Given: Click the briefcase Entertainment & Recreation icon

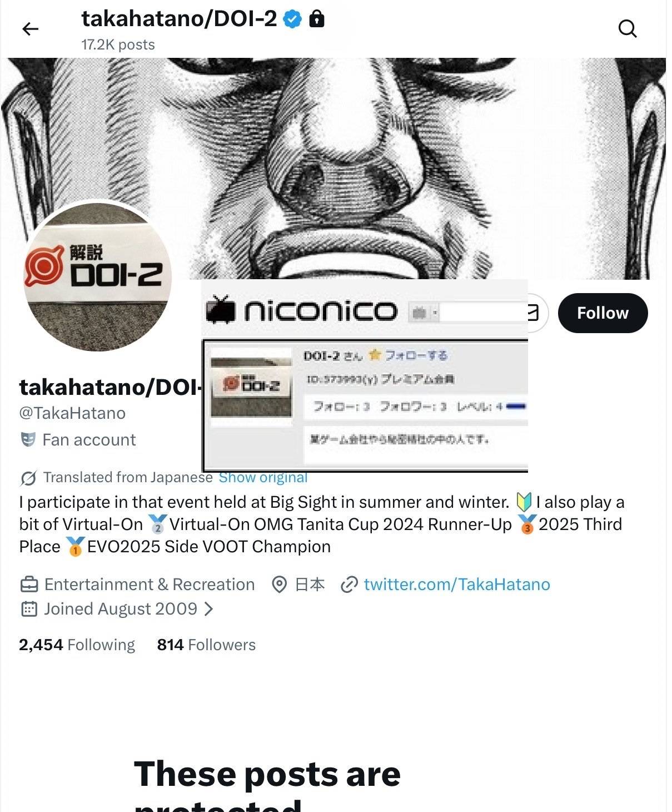Looking at the screenshot, I should [29, 585].
